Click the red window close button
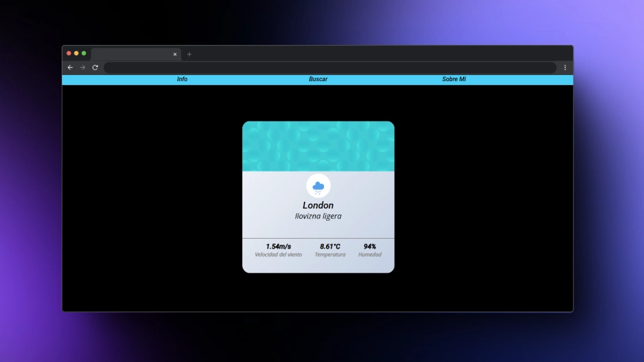 click(x=68, y=54)
